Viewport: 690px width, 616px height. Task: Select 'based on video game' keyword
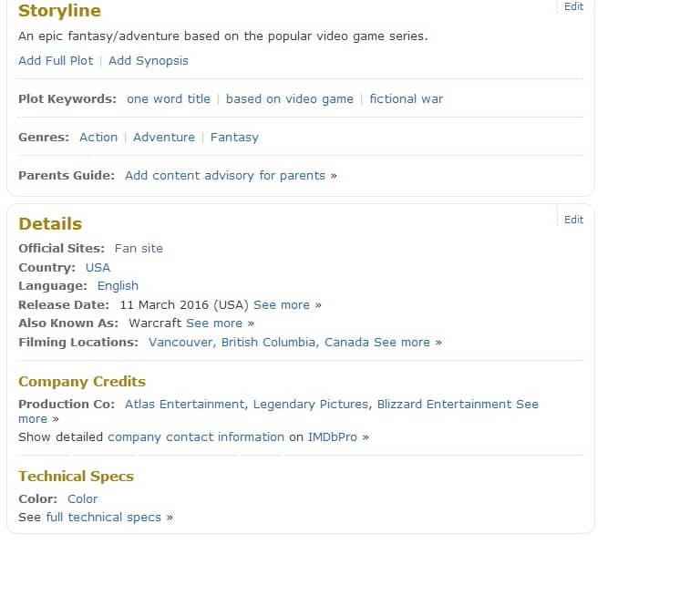coord(289,99)
